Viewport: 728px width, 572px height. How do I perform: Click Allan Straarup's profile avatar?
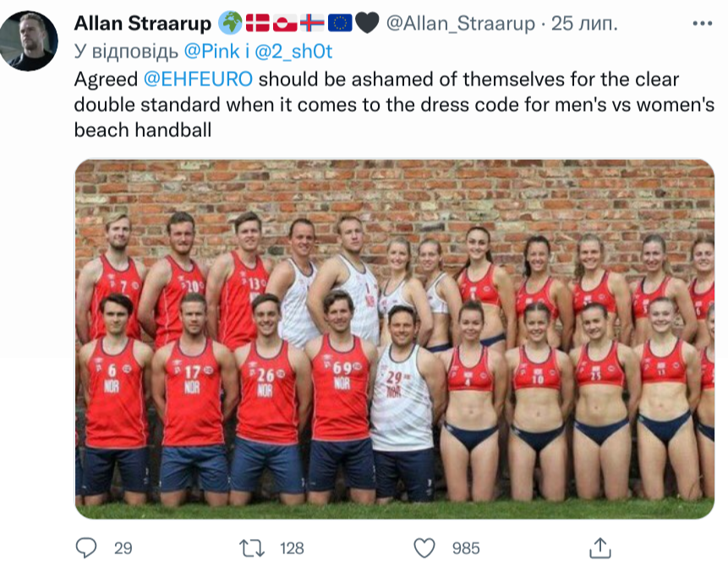click(x=30, y=41)
